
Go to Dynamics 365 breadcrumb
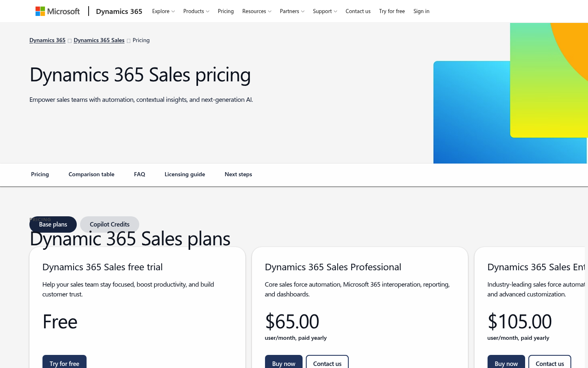pos(47,40)
